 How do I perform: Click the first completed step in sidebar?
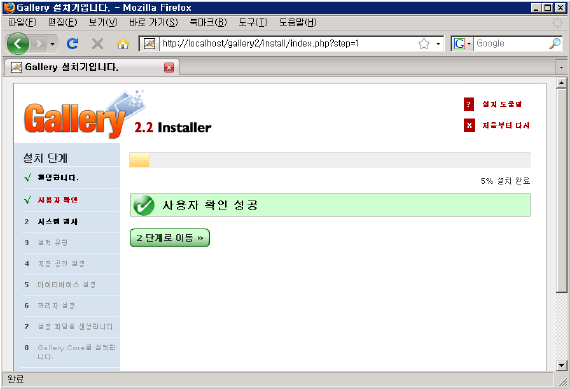58,178
